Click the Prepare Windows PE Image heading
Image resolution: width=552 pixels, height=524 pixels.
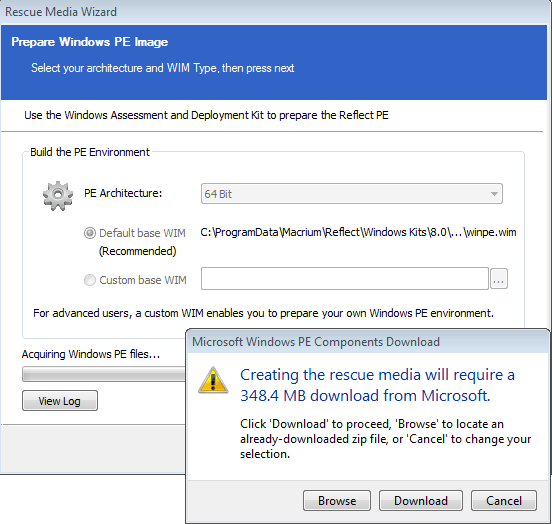(89, 42)
